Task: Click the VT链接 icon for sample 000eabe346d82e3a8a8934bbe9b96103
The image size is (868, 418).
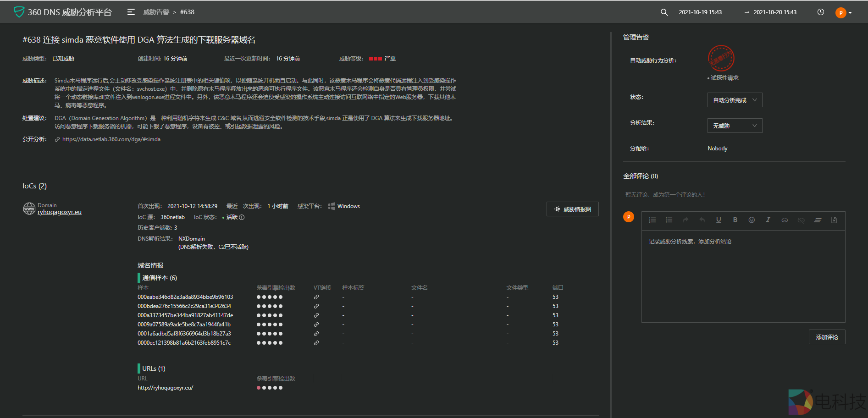Action: 316,297
